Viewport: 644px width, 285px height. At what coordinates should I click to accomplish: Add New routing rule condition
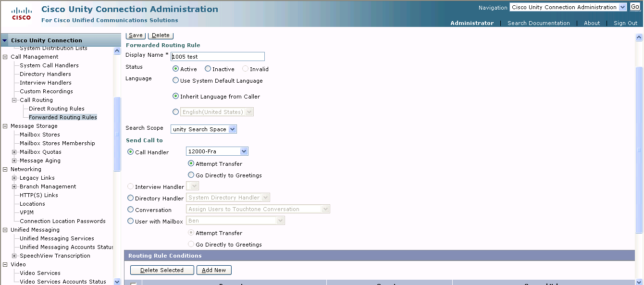(214, 270)
